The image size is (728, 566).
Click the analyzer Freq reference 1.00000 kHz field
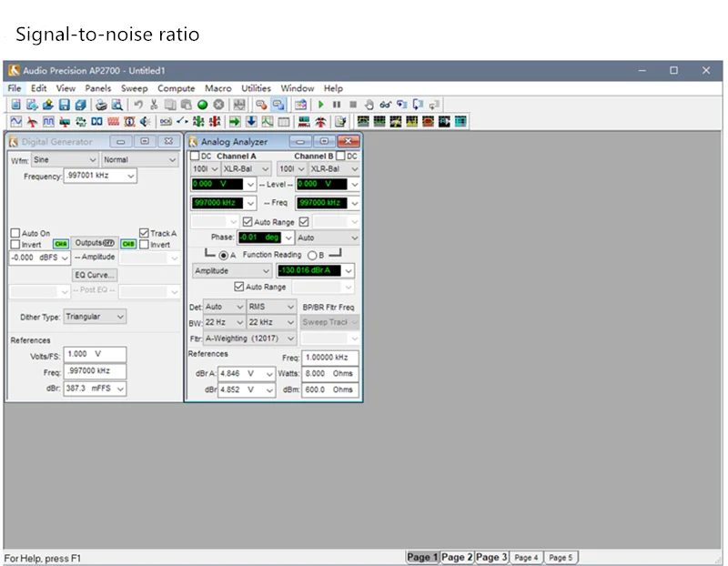tap(330, 358)
